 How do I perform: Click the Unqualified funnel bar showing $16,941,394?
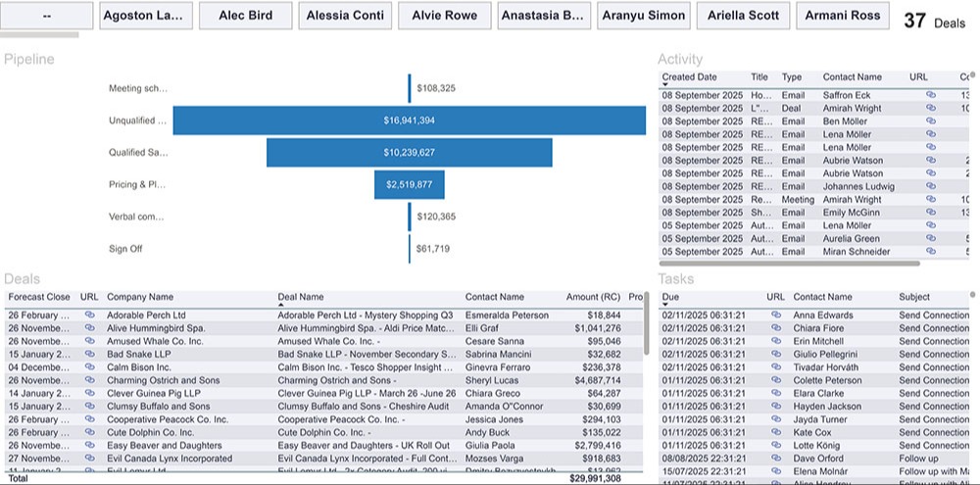[x=409, y=121]
